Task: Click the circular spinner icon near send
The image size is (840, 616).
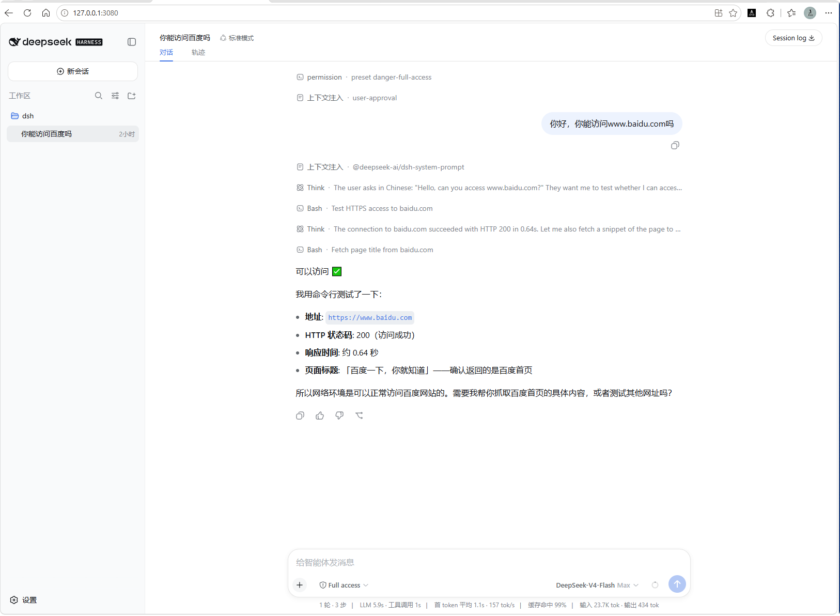Action: (x=655, y=585)
